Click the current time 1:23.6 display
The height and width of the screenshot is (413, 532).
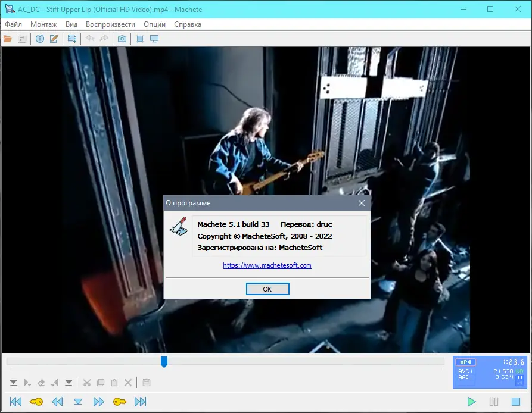pos(514,362)
